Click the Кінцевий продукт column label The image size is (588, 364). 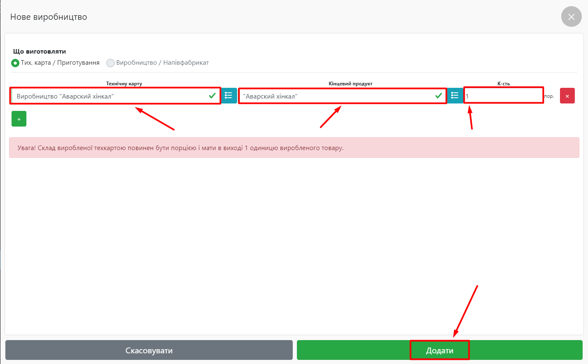tap(350, 84)
